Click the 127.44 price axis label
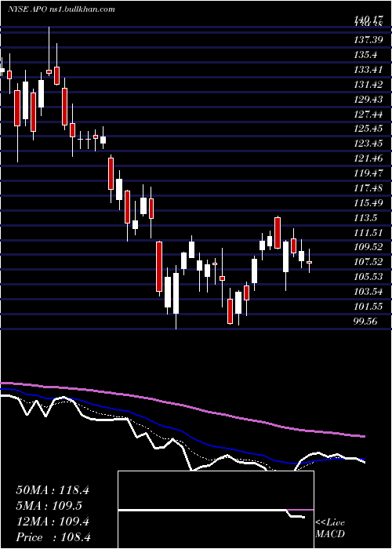 (368, 115)
